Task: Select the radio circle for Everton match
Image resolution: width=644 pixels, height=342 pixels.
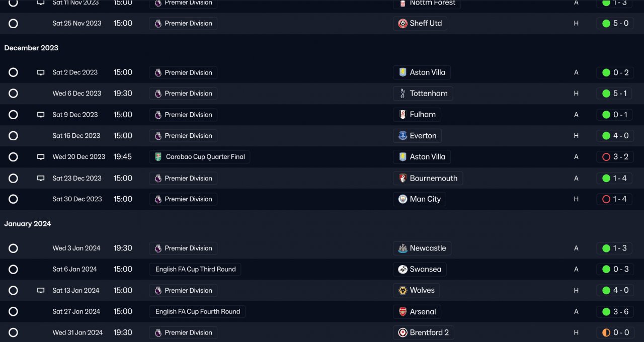Action: point(14,136)
